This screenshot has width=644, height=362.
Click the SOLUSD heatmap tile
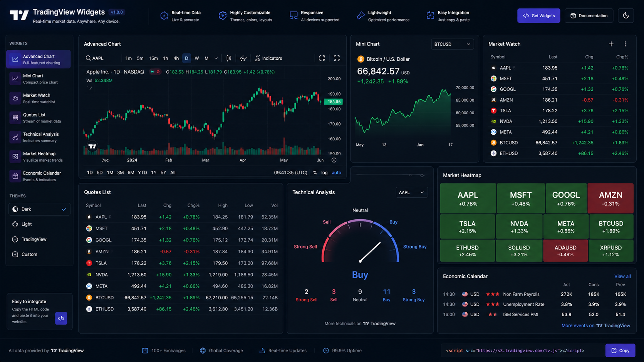tap(519, 251)
